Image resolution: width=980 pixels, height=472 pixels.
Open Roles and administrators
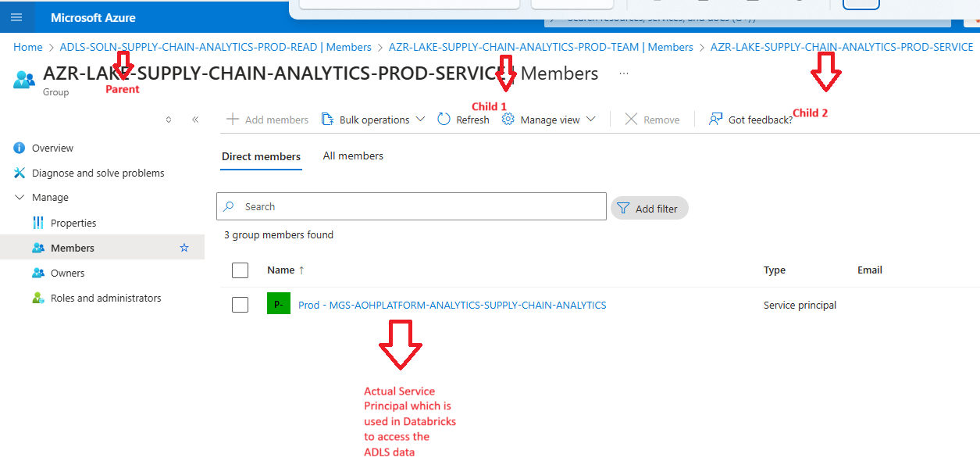[x=106, y=298]
